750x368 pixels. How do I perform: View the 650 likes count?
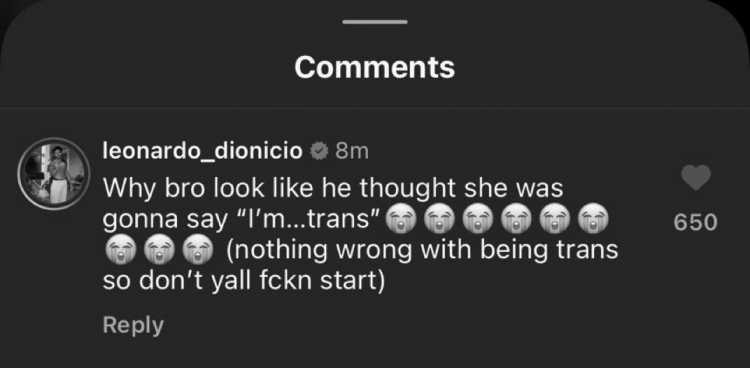(695, 223)
